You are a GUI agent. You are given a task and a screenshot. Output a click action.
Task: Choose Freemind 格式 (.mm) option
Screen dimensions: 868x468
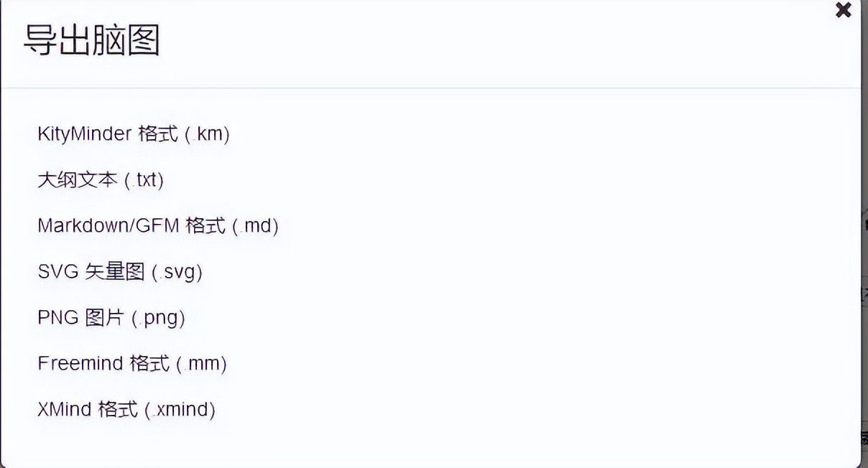[132, 364]
